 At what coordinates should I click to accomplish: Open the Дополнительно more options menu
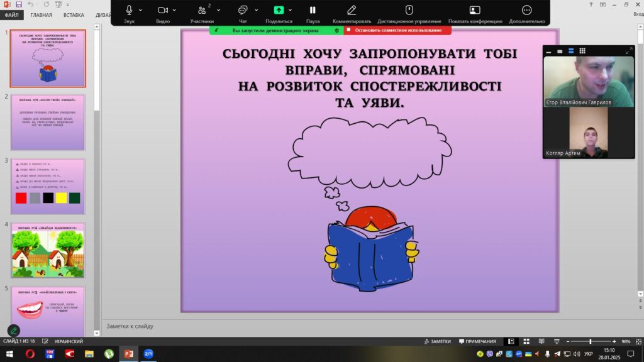point(526,10)
